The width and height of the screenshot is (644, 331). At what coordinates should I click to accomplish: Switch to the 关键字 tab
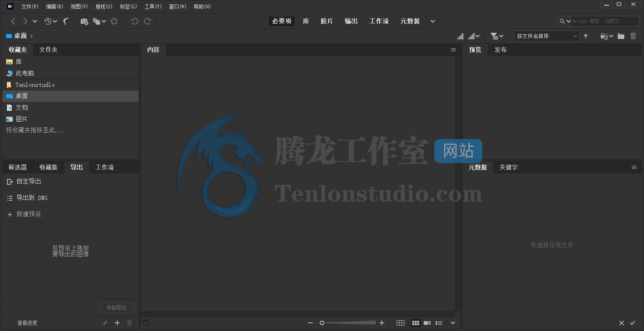[509, 167]
